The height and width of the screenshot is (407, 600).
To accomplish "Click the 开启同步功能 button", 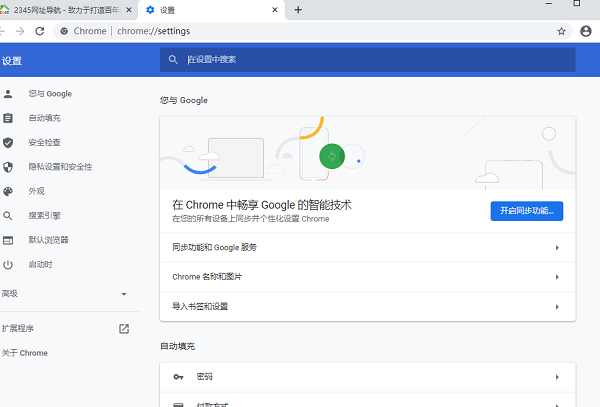I will pyautogui.click(x=527, y=211).
